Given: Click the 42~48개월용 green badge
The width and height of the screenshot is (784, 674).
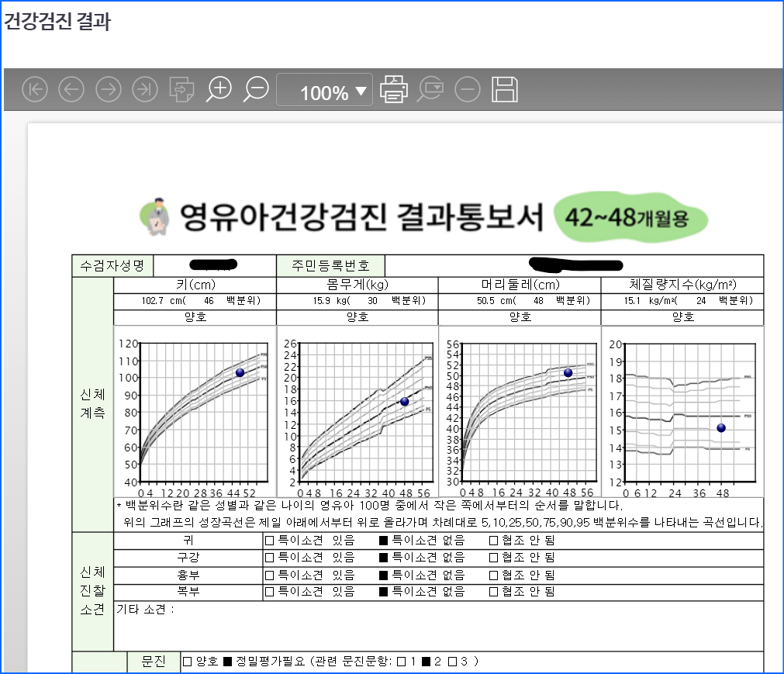Looking at the screenshot, I should (630, 217).
